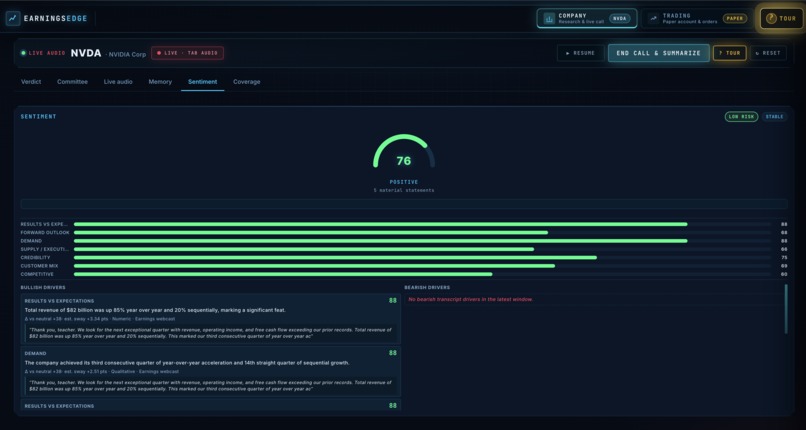This screenshot has width=806, height=430.
Task: Click the 'Bullish Drivers' heading
Action: [43, 288]
